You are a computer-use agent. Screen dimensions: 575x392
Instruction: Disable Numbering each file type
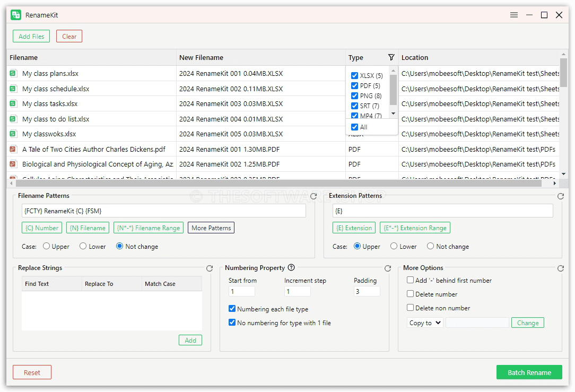coord(232,309)
